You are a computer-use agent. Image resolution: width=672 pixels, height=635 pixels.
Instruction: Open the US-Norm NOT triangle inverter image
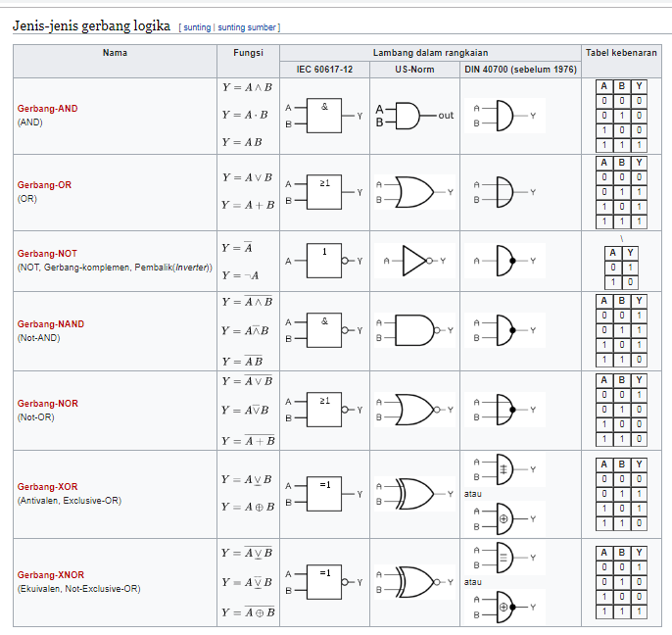[414, 261]
